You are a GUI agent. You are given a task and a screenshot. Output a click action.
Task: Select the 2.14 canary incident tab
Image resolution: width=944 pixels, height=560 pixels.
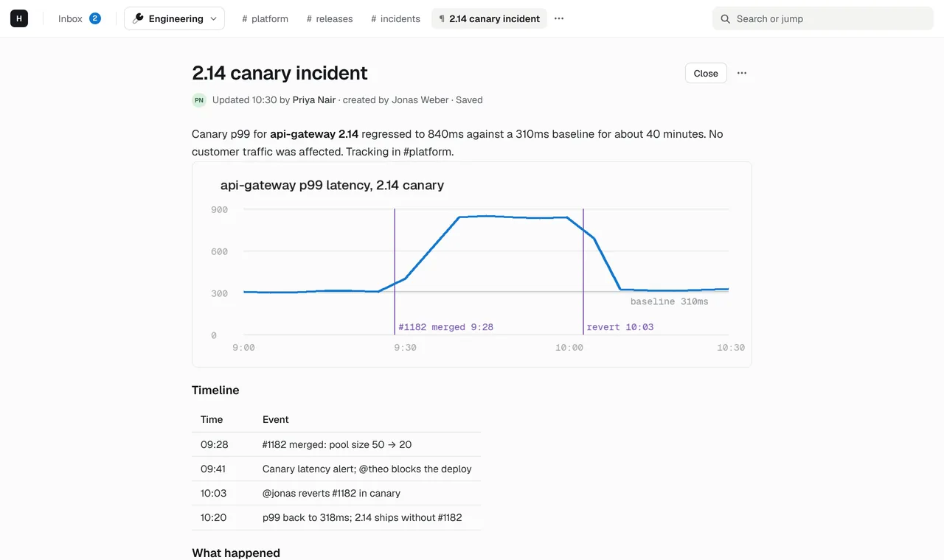point(489,18)
